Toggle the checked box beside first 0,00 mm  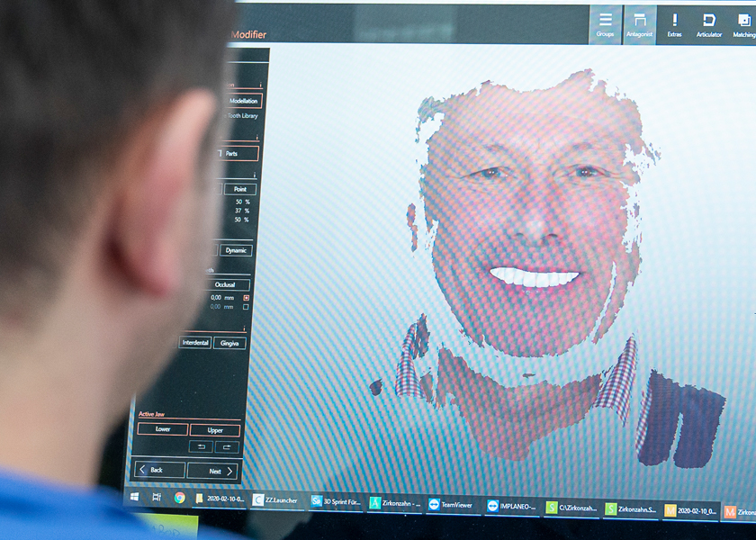[246, 298]
